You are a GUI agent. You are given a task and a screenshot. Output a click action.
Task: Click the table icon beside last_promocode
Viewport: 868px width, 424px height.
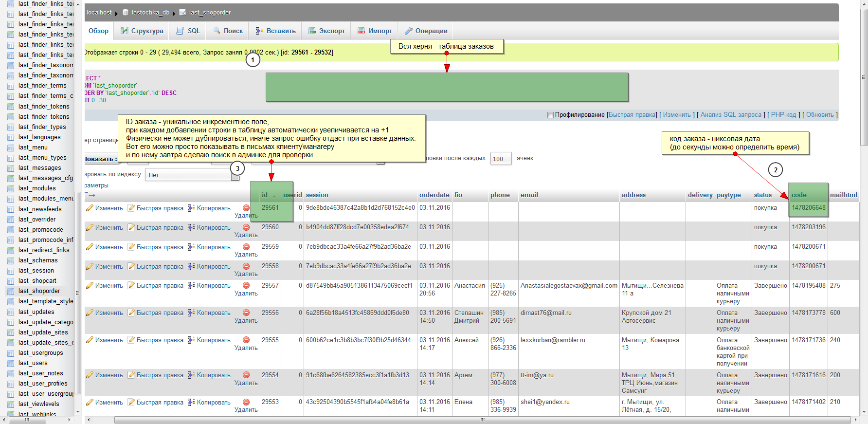[11, 230]
